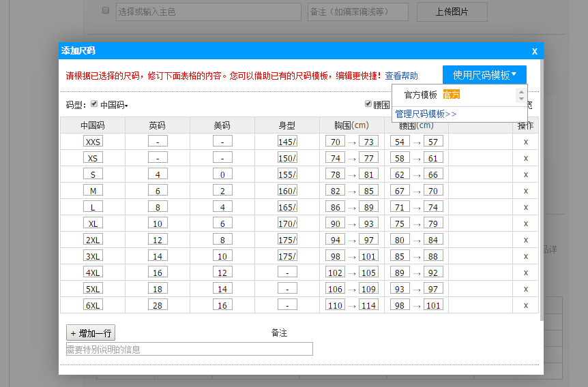
Task: Focus the 备注 special notes input field
Action: (189, 350)
